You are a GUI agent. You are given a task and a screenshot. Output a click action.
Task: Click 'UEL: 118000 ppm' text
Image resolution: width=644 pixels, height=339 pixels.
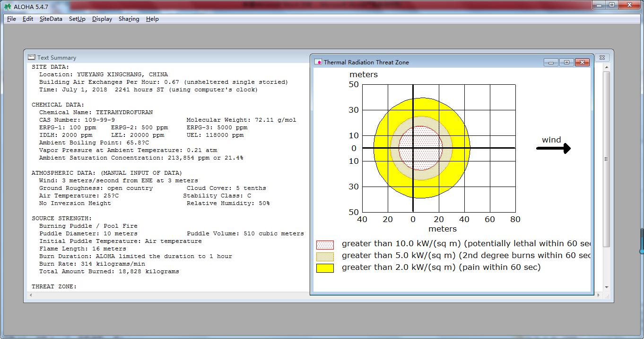[x=215, y=135]
